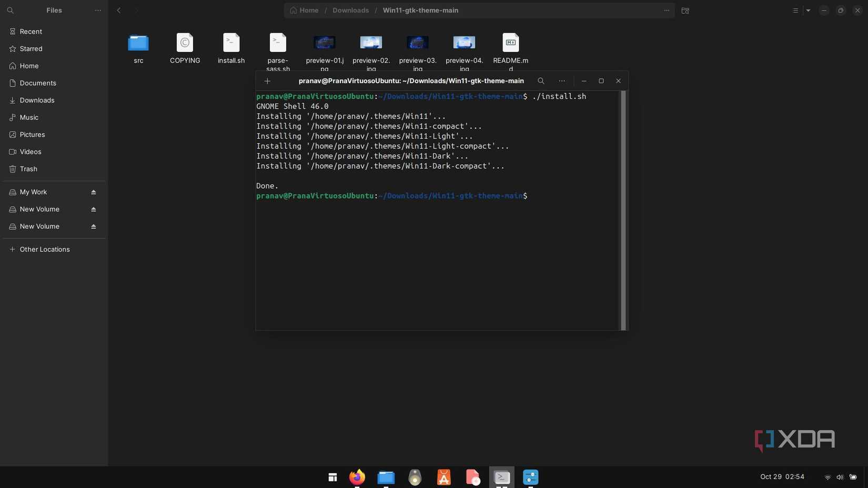This screenshot has height=488, width=868.
Task: Open the Files sidebar menu
Action: tap(98, 10)
